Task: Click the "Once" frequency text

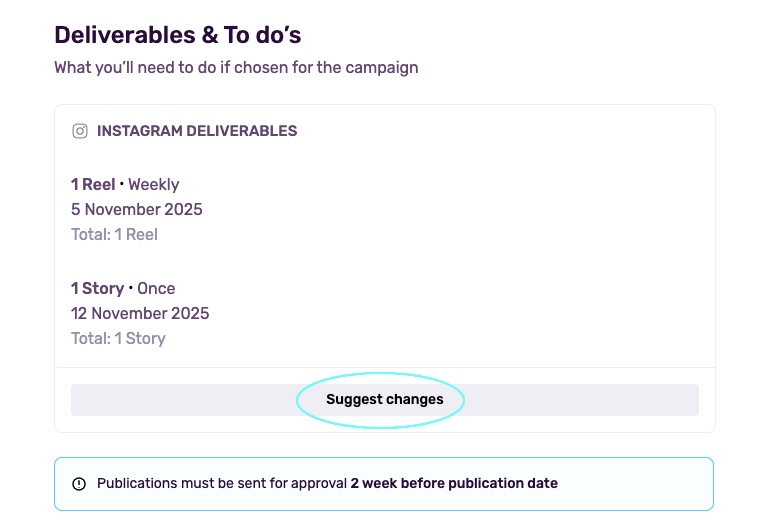Action: (x=156, y=288)
